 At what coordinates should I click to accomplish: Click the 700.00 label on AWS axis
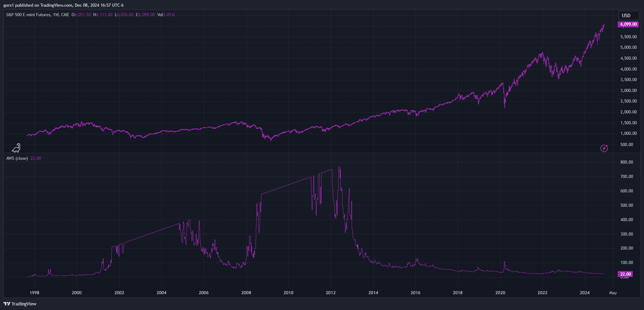[627, 177]
